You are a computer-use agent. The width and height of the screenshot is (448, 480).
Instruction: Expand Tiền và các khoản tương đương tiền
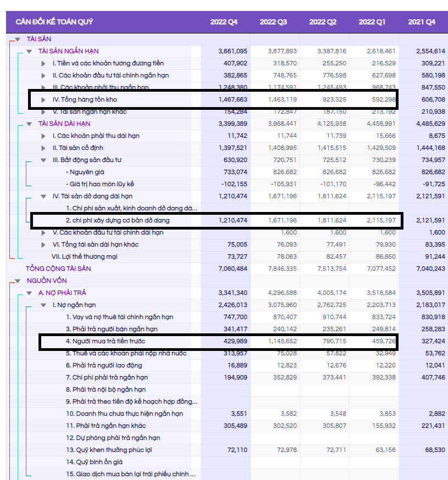43,64
